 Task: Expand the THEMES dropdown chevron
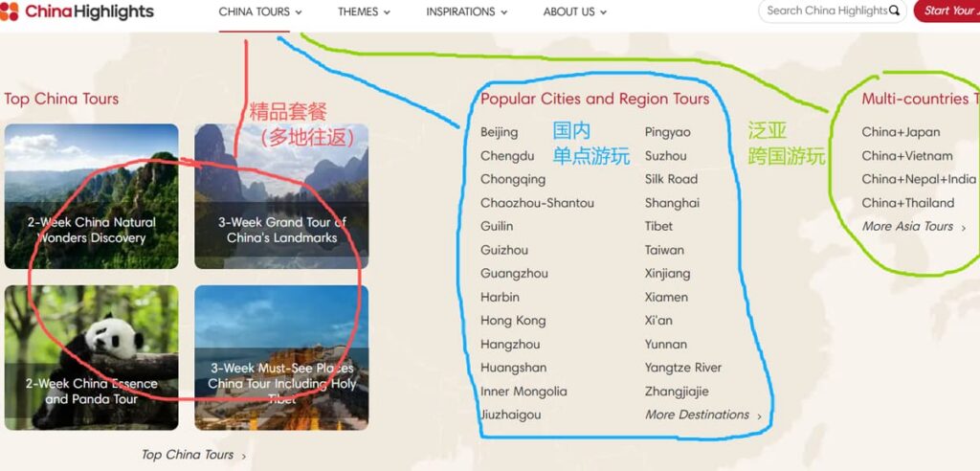coord(387,12)
